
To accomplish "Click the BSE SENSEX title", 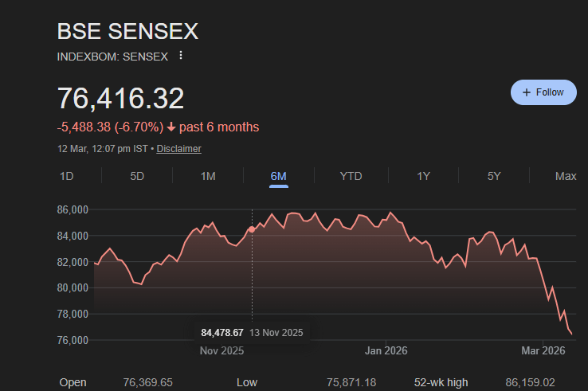I will pyautogui.click(x=127, y=32).
